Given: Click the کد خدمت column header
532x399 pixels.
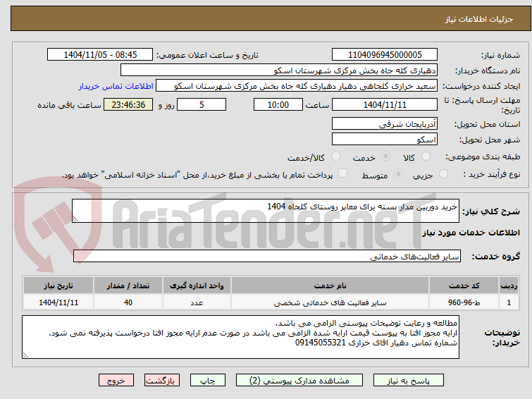Looking at the screenshot, I should 464,286.
